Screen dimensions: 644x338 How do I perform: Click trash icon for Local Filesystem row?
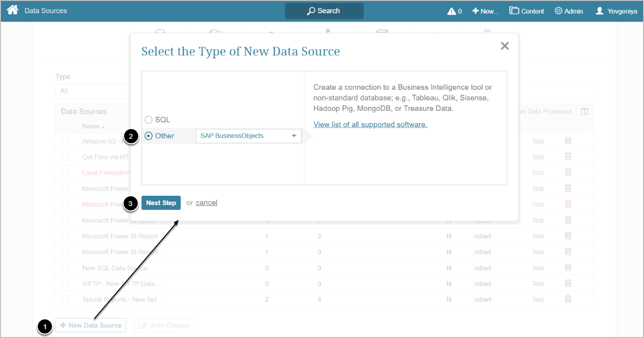[568, 172]
